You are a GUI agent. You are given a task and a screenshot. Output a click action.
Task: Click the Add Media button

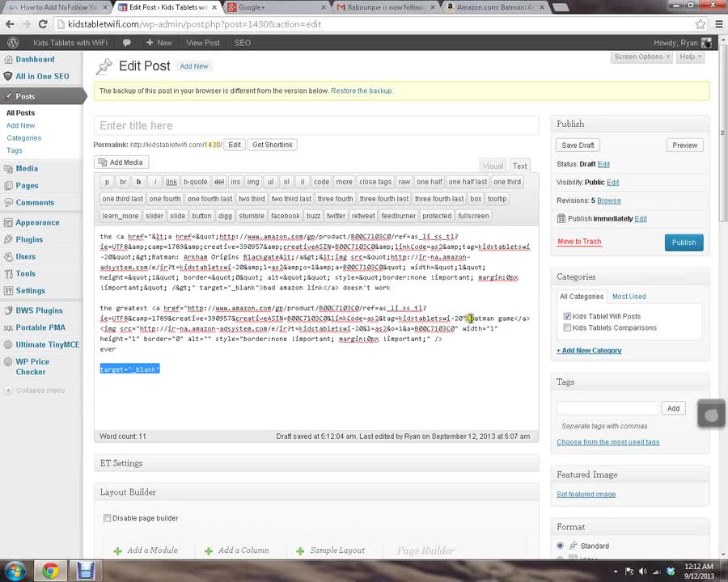coord(121,162)
